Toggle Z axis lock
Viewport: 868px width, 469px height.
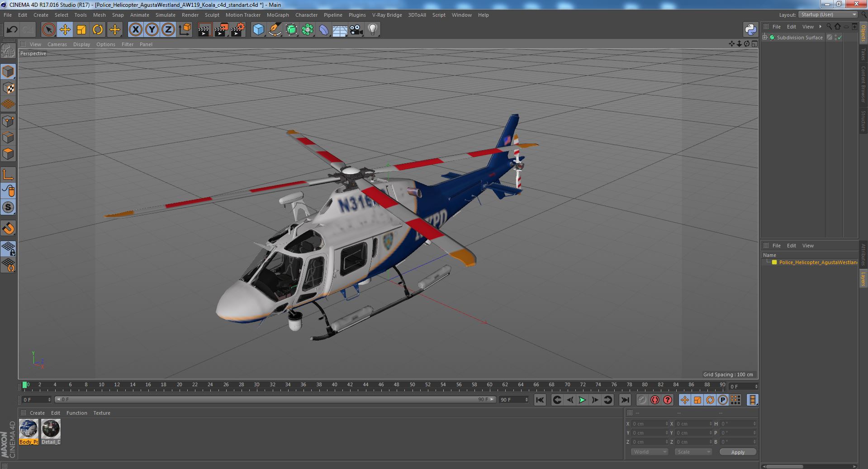coord(168,30)
